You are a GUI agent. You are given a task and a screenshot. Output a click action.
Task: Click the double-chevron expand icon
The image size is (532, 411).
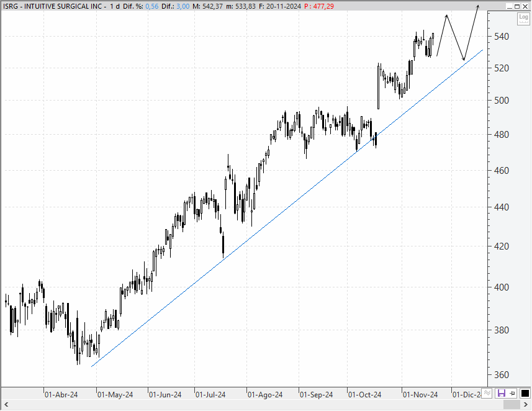(x=487, y=393)
